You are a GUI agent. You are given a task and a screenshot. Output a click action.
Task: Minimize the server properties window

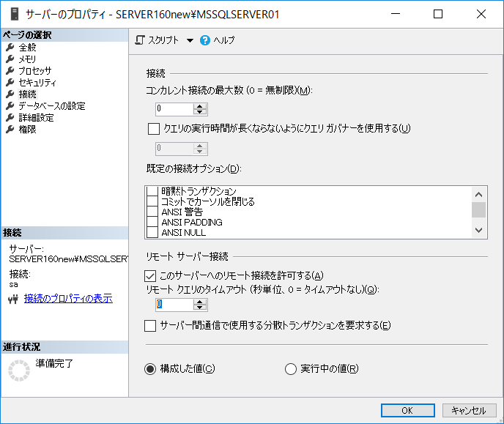point(396,14)
